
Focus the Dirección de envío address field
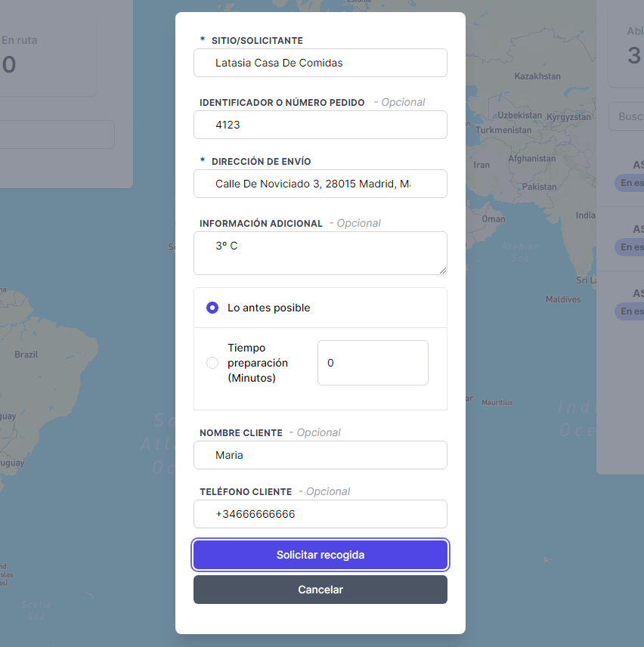click(320, 184)
